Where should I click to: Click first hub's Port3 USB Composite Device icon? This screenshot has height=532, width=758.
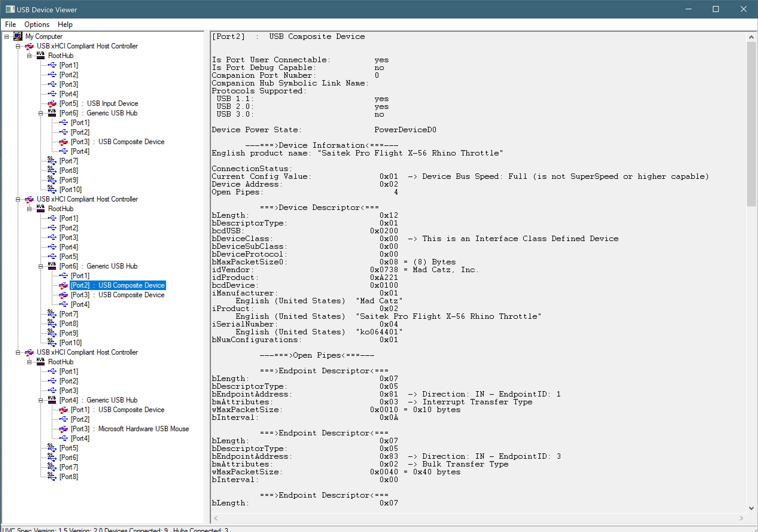63,142
